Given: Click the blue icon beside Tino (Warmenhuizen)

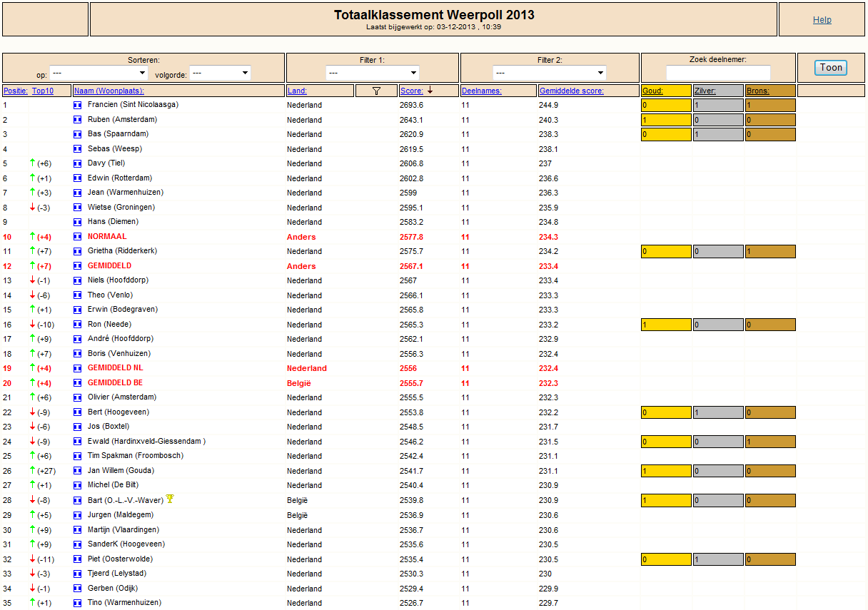Looking at the screenshot, I should coord(78,603).
